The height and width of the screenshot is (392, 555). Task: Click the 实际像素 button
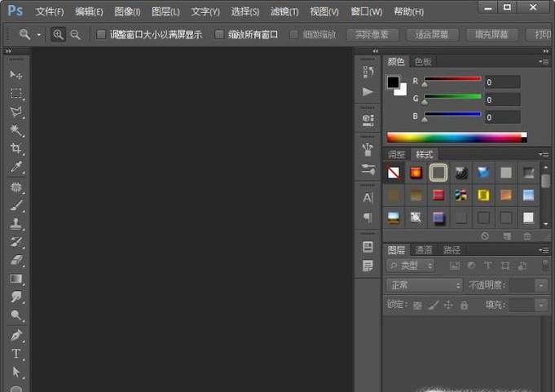[372, 34]
